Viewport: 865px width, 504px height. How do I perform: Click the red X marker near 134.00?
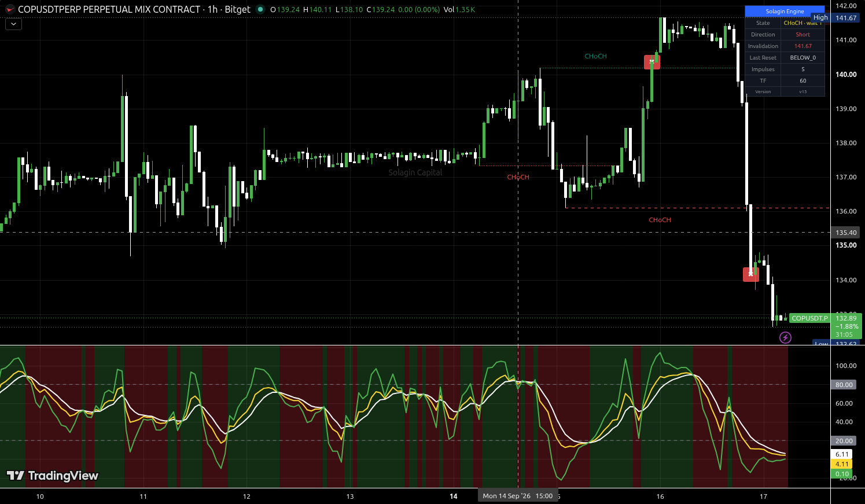(x=751, y=274)
